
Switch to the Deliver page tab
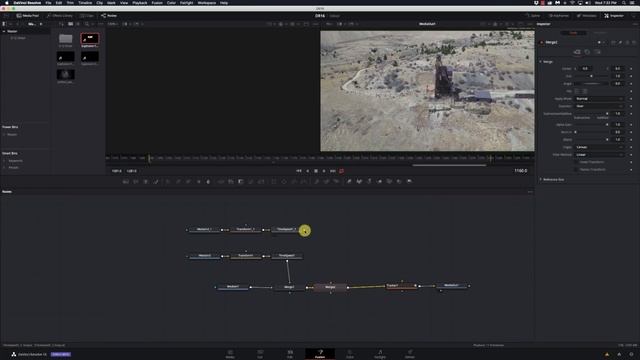(x=410, y=353)
